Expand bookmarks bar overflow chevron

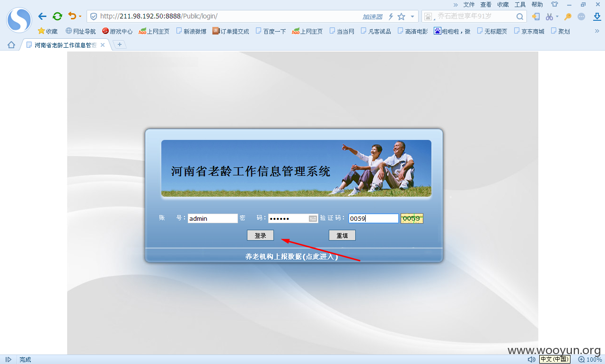pyautogui.click(x=597, y=31)
